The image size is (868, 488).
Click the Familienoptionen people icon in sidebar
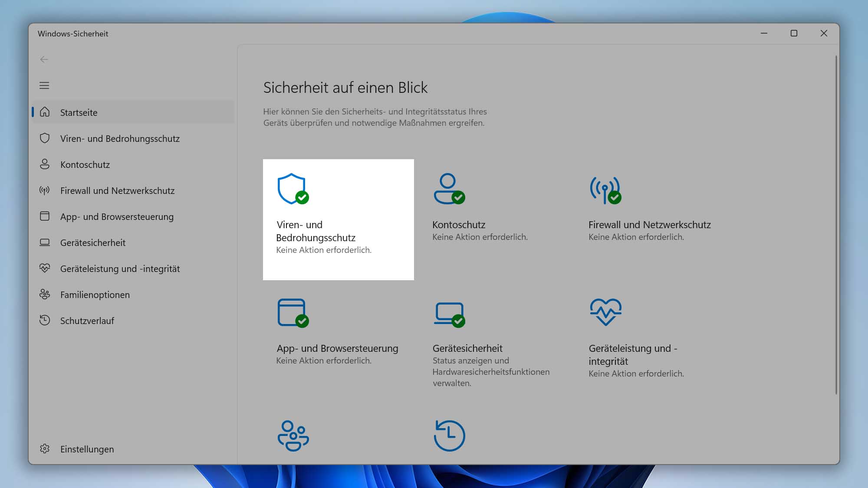(x=45, y=294)
